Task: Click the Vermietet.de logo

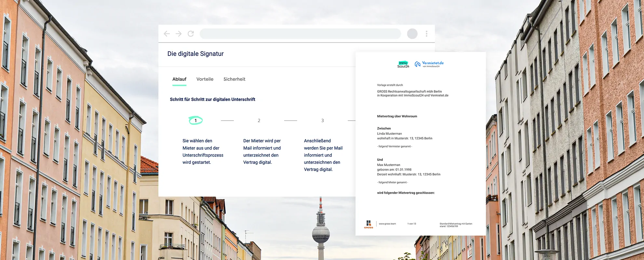Action: click(x=429, y=64)
